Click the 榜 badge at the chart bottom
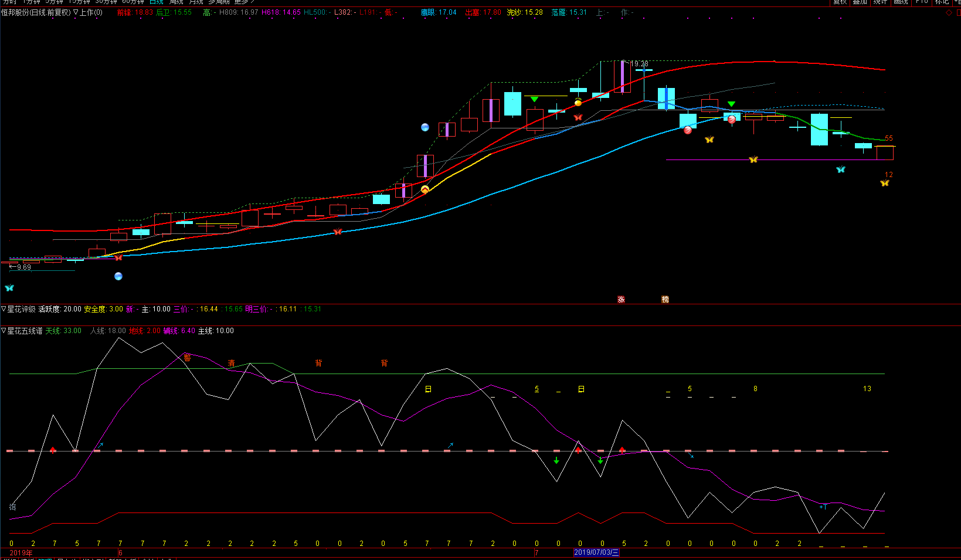The height and width of the screenshot is (560, 961). point(665,300)
